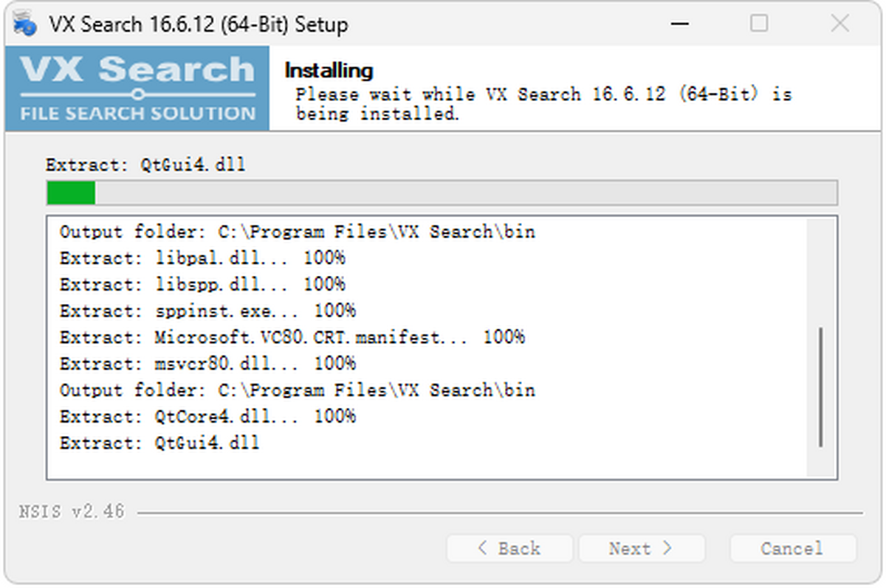Select the 'Extract: QtGui4.dll' status label above progress bar

[x=146, y=165]
